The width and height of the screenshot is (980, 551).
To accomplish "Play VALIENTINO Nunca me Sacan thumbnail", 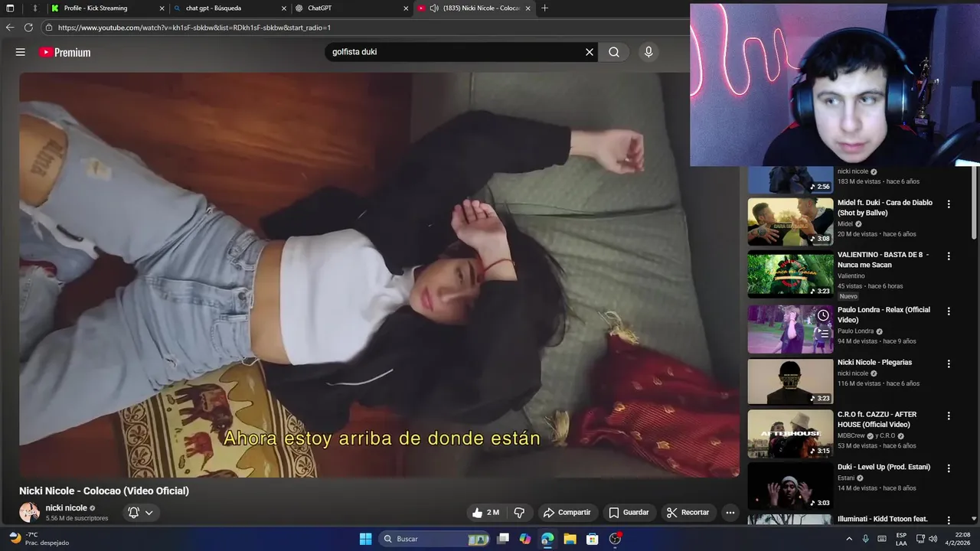I will pyautogui.click(x=790, y=274).
